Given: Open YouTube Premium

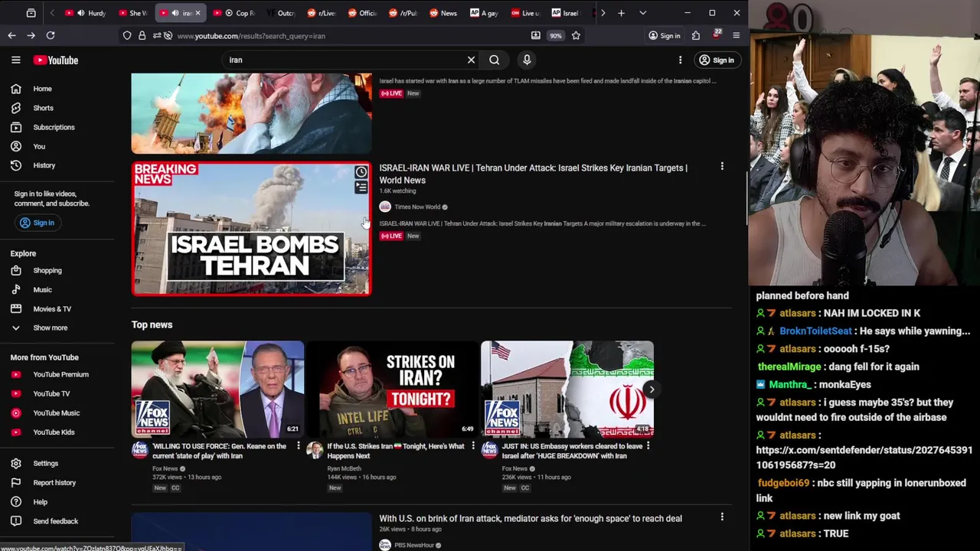Looking at the screenshot, I should pos(60,374).
